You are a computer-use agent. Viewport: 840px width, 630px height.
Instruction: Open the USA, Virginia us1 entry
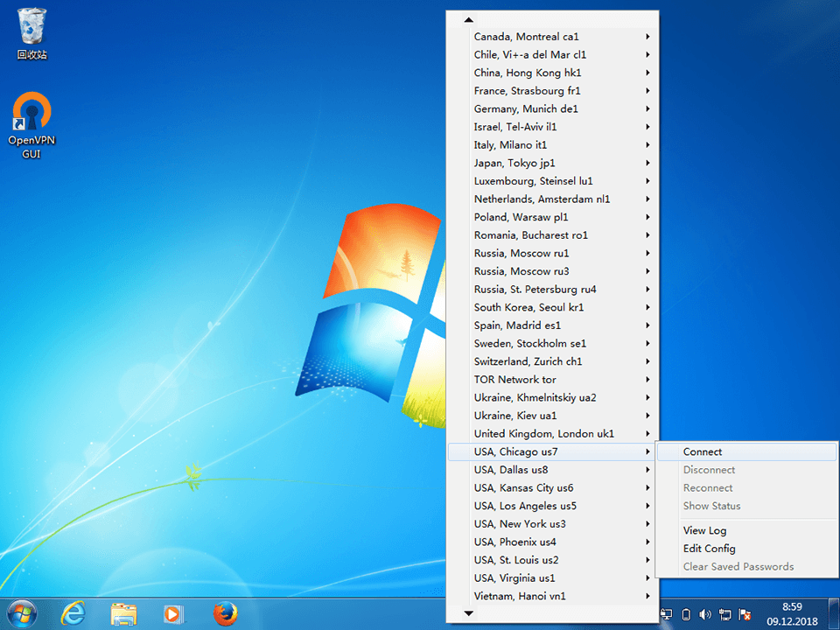552,578
